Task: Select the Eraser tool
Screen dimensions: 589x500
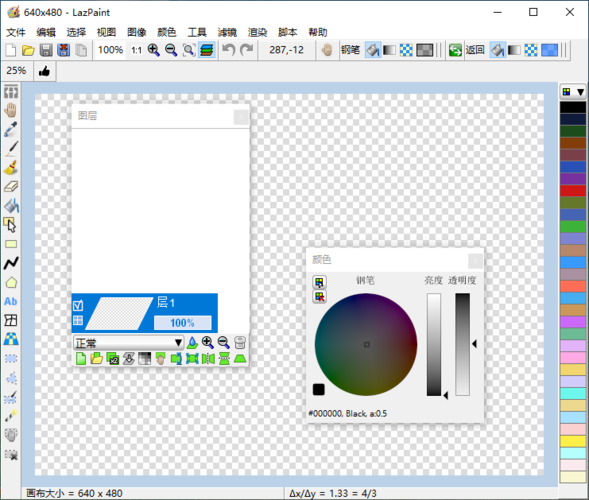Action: pos(11,186)
